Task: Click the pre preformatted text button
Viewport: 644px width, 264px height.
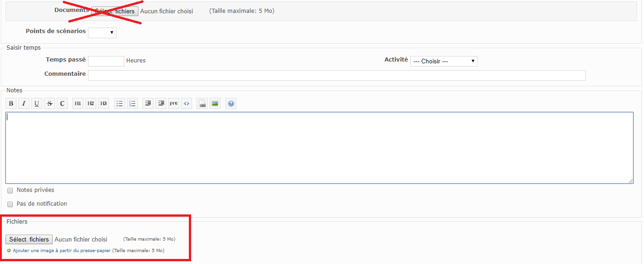Action: click(174, 104)
